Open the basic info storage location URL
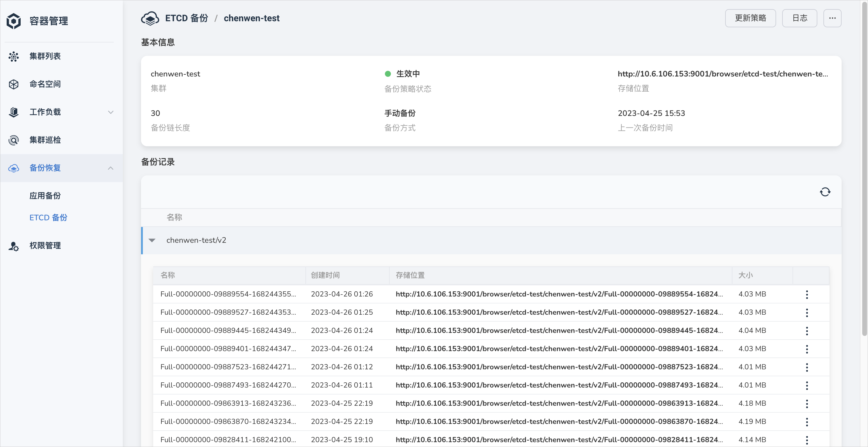 coord(722,74)
